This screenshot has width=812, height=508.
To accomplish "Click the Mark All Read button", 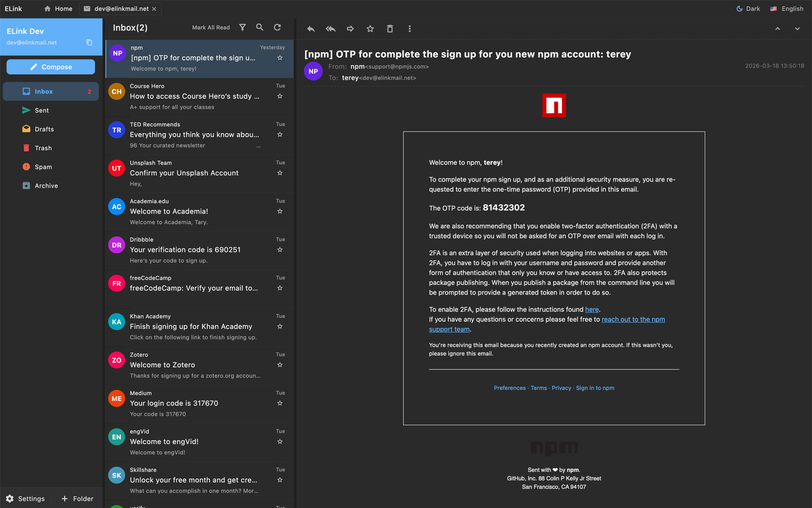I will click(x=211, y=27).
